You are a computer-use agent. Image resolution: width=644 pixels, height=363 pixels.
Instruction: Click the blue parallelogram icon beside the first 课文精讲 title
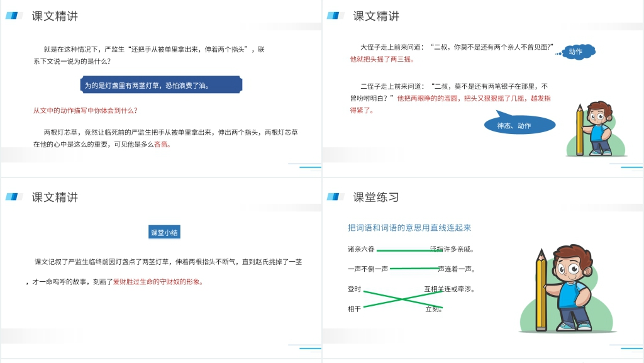[13, 16]
